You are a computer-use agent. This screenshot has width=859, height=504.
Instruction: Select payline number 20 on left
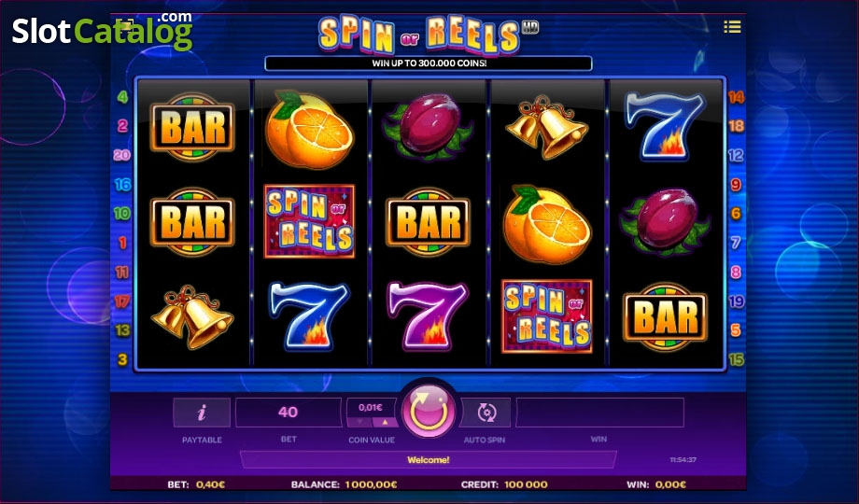coord(121,155)
